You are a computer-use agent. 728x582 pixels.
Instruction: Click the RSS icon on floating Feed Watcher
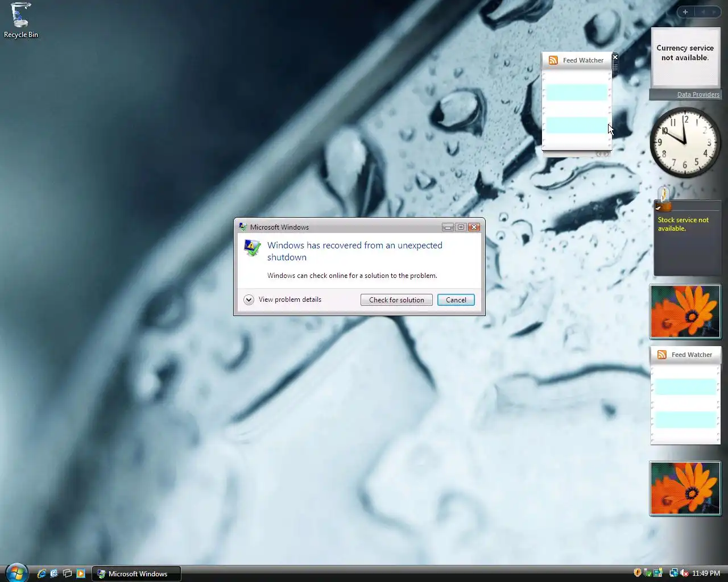pos(553,60)
